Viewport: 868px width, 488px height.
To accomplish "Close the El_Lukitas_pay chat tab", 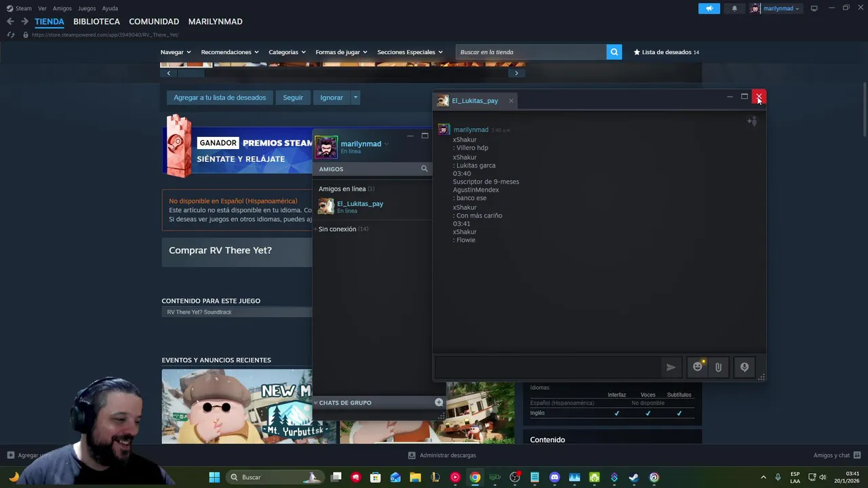I will [x=511, y=101].
